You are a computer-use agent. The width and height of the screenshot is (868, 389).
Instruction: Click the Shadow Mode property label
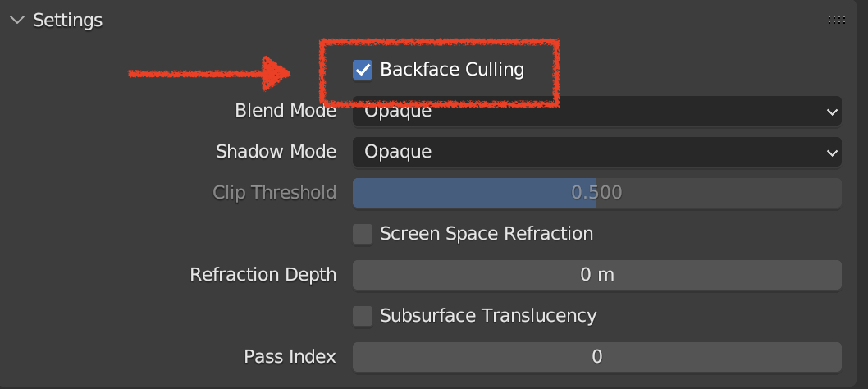pyautogui.click(x=276, y=152)
